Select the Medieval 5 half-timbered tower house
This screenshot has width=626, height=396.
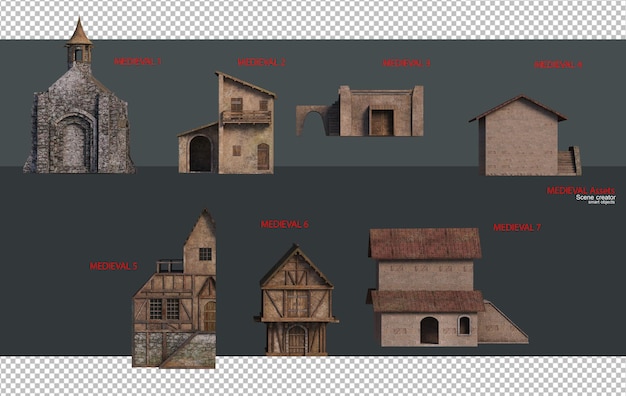coord(174,288)
